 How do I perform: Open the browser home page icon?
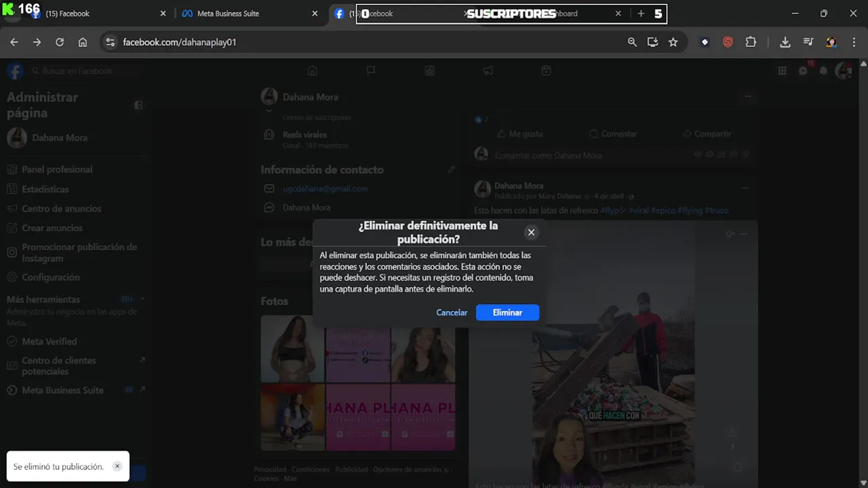[83, 42]
